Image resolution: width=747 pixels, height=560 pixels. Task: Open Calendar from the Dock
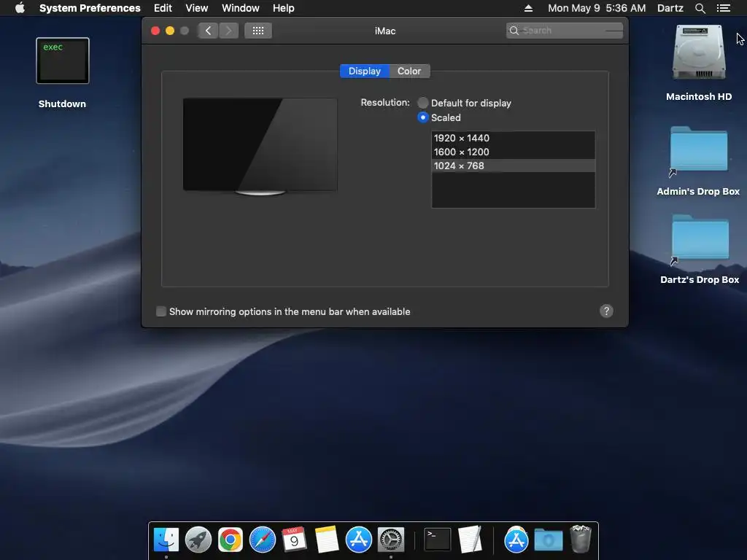pyautogui.click(x=294, y=540)
